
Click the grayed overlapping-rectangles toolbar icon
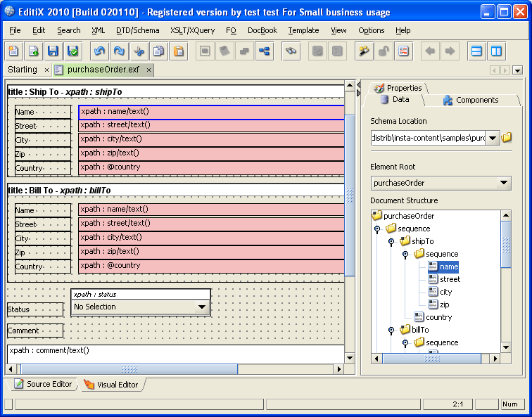[x=244, y=51]
